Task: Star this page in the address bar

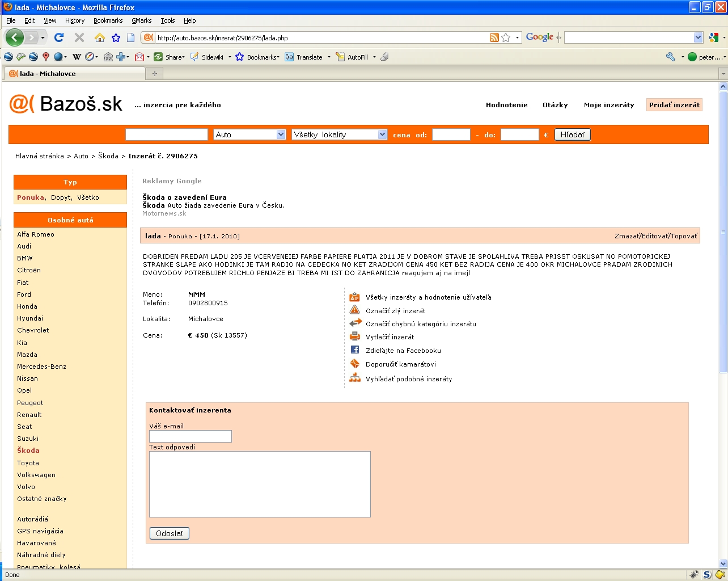Action: click(506, 37)
